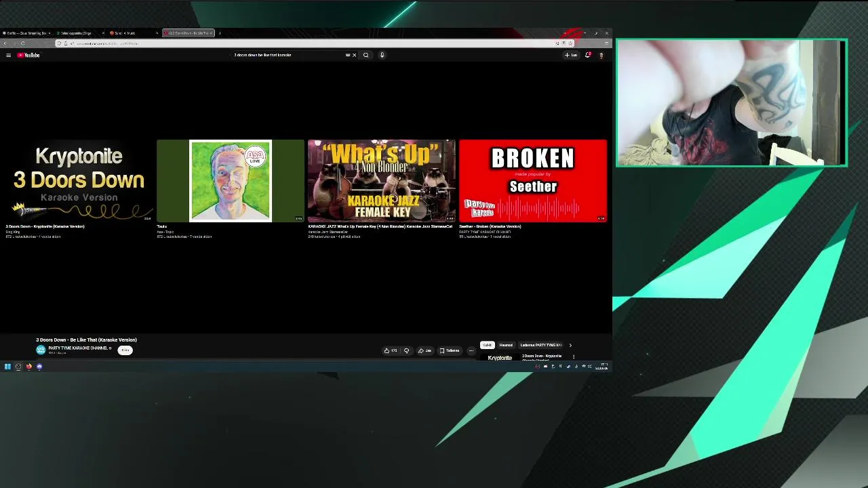Start voice search with microphone icon
The image size is (868, 488).
tap(382, 55)
